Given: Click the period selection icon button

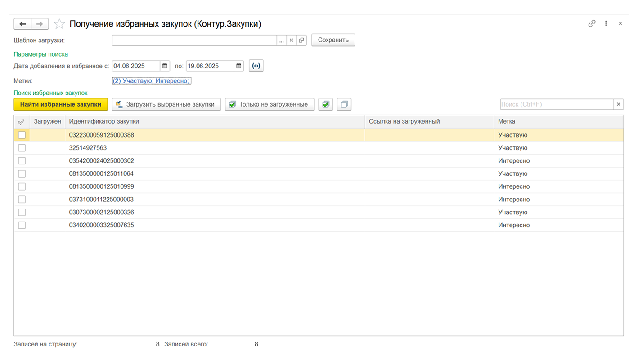Looking at the screenshot, I should tap(256, 66).
